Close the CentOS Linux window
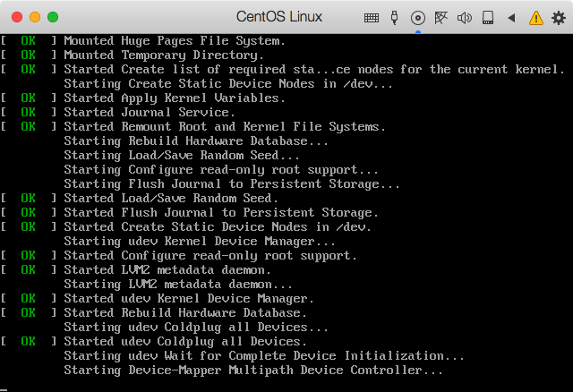The width and height of the screenshot is (573, 392). click(x=17, y=17)
